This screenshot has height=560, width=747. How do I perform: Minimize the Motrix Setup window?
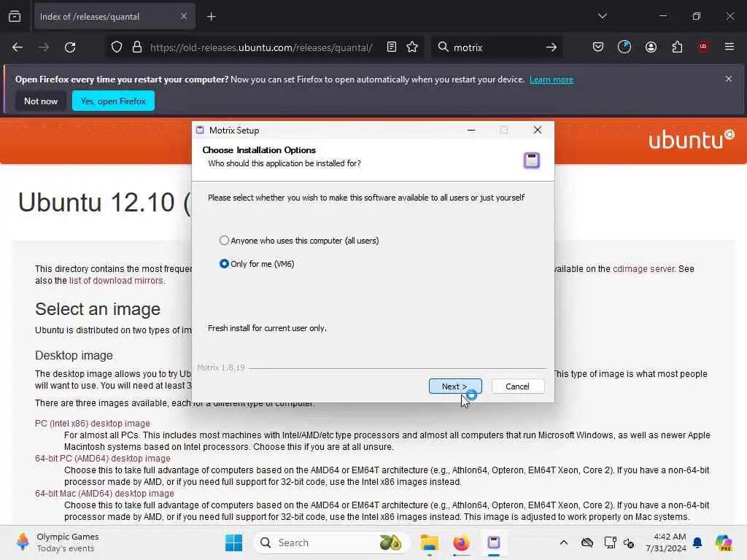(x=471, y=130)
